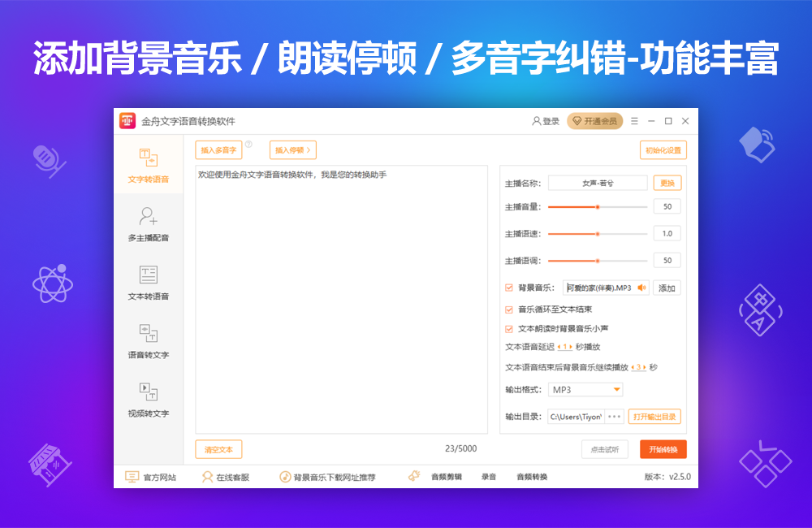812x528 pixels.
Task: Toggle the 背景音乐 checkbox
Action: tap(509, 288)
